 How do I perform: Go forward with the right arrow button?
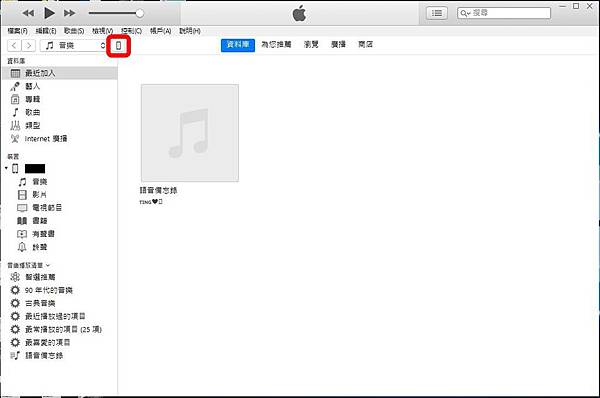tap(29, 46)
